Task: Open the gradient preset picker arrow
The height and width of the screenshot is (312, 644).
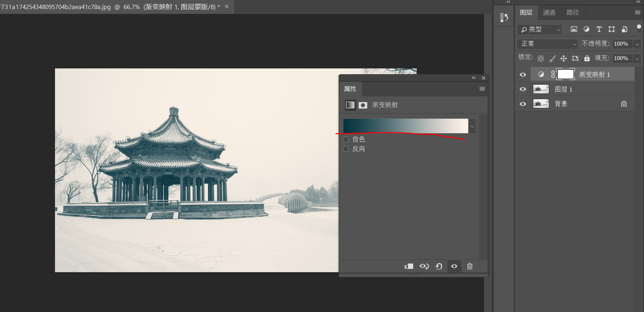Action: coord(472,126)
